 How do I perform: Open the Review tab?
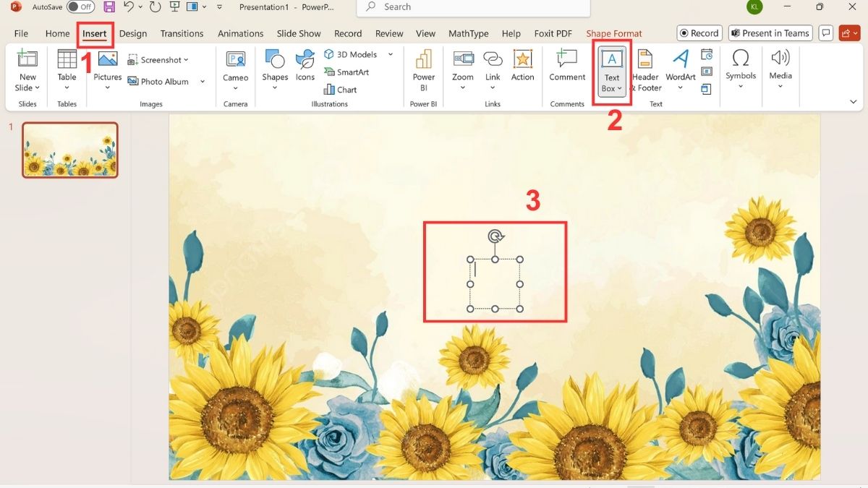coord(389,33)
